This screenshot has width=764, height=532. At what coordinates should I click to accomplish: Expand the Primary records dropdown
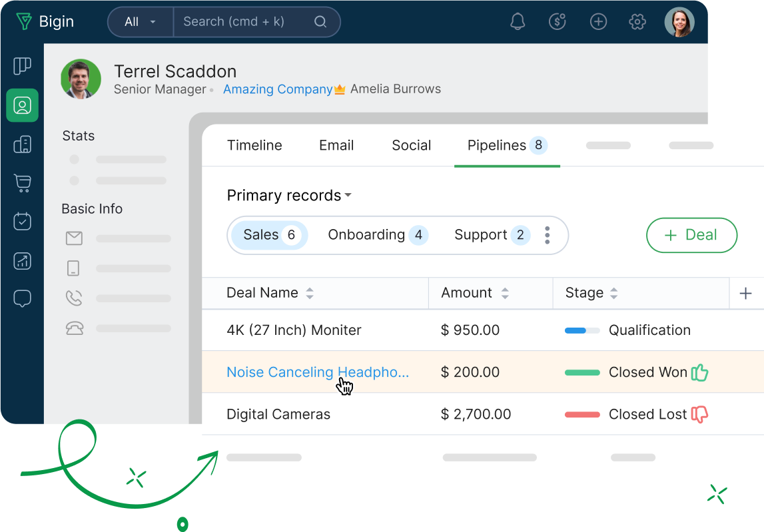289,196
